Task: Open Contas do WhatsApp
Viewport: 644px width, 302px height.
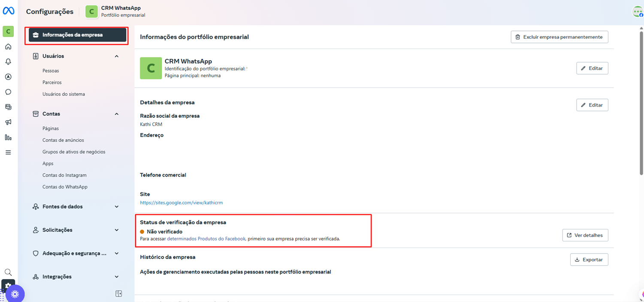Action: point(64,186)
